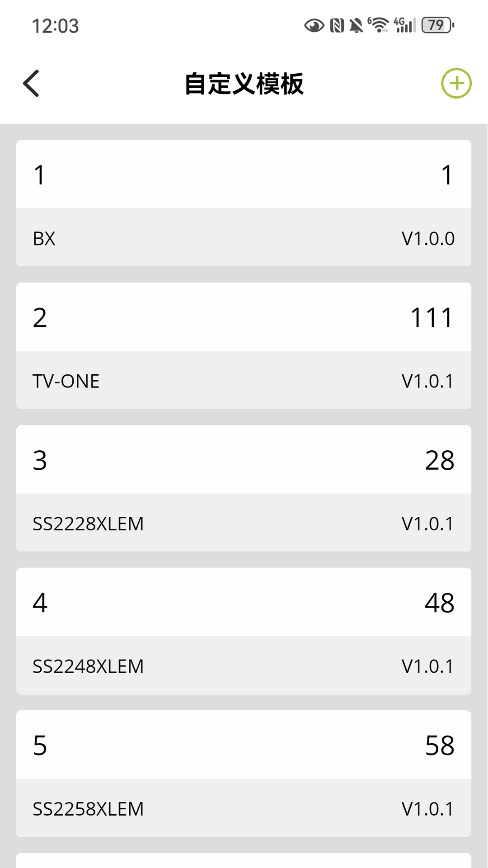Open template 2 numbered 111
The height and width of the screenshot is (868, 488).
[x=244, y=317]
